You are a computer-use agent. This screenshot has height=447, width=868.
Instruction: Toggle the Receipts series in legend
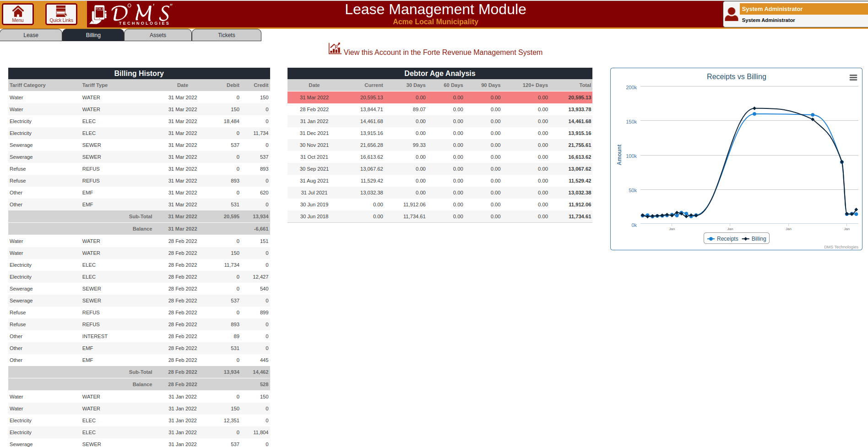(x=723, y=239)
